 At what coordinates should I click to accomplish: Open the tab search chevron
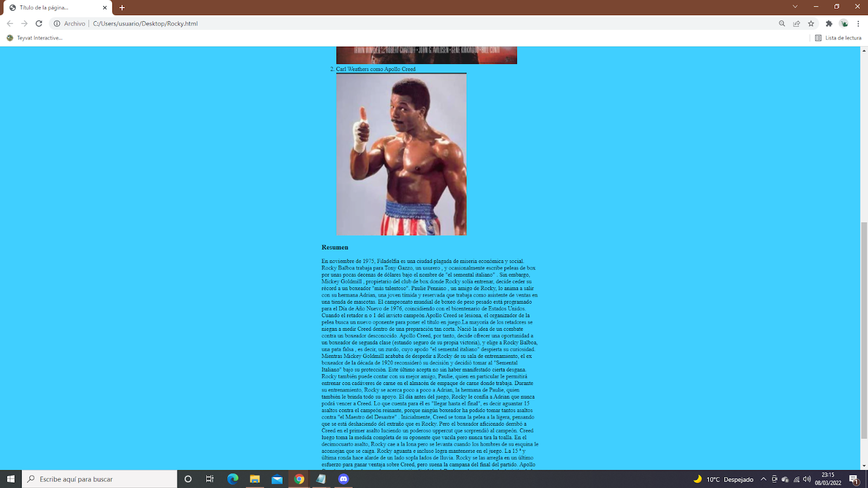(795, 7)
